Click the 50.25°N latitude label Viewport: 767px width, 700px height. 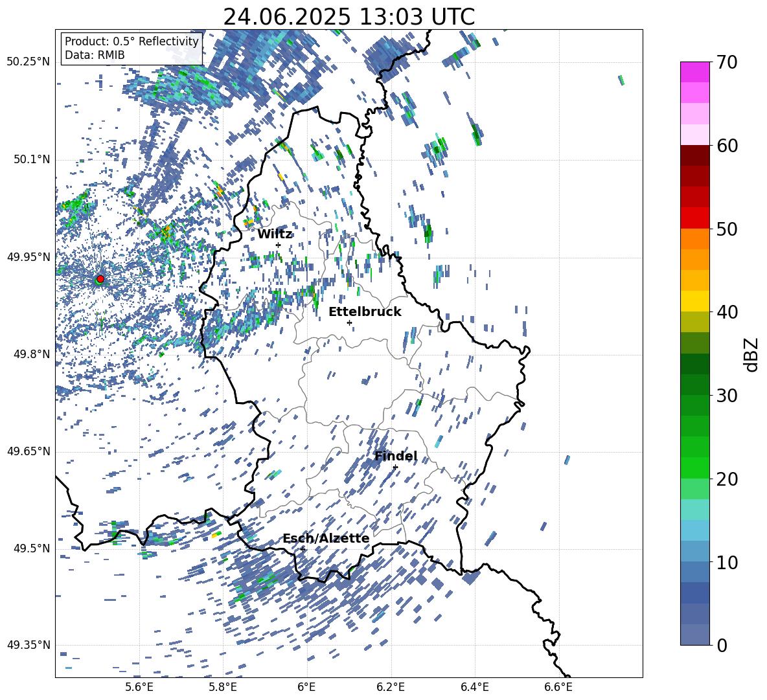coord(29,62)
